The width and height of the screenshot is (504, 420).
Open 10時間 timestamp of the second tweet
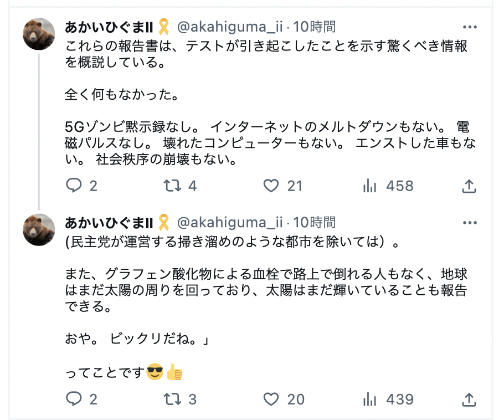(314, 222)
